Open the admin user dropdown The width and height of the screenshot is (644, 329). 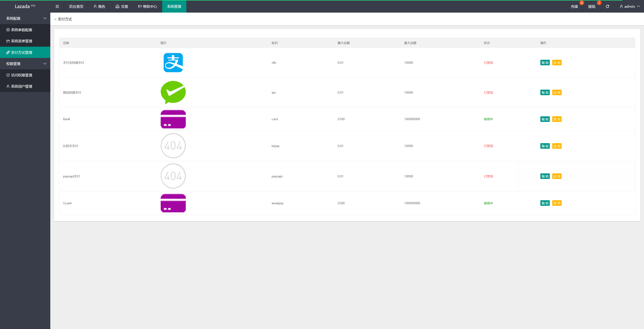pos(630,7)
